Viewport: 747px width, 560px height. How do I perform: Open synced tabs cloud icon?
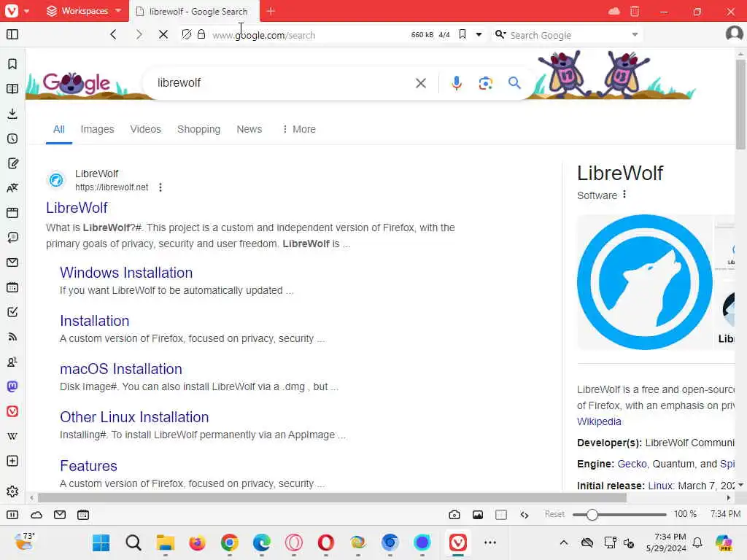tap(614, 11)
